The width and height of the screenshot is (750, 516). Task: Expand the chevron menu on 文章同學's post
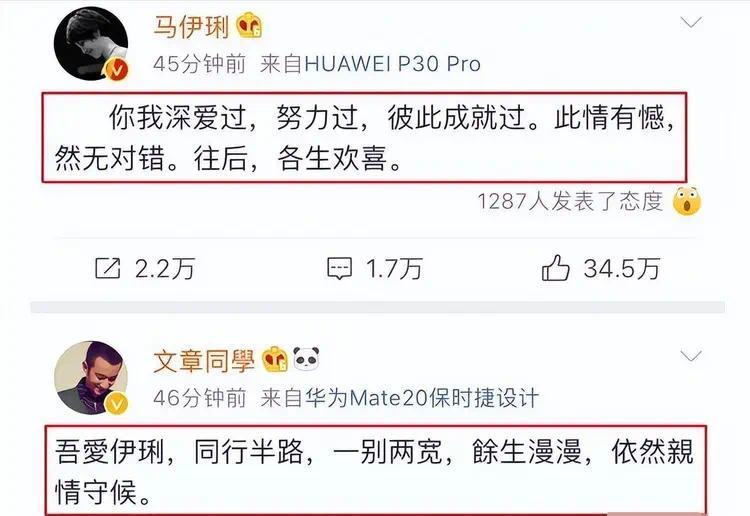pos(691,356)
